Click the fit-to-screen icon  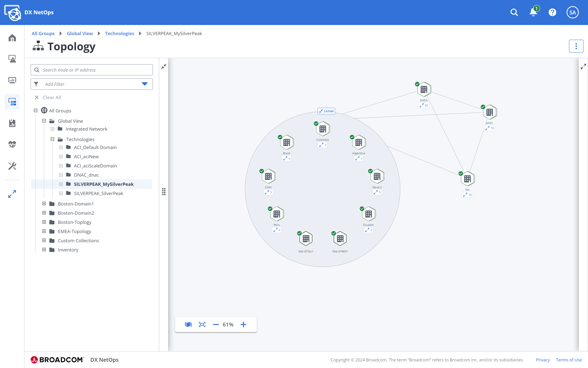pos(202,324)
